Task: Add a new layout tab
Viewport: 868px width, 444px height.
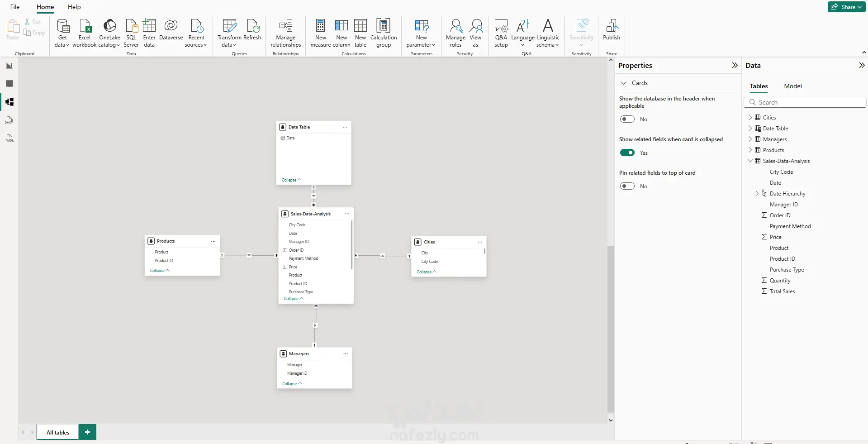Action: pos(87,432)
